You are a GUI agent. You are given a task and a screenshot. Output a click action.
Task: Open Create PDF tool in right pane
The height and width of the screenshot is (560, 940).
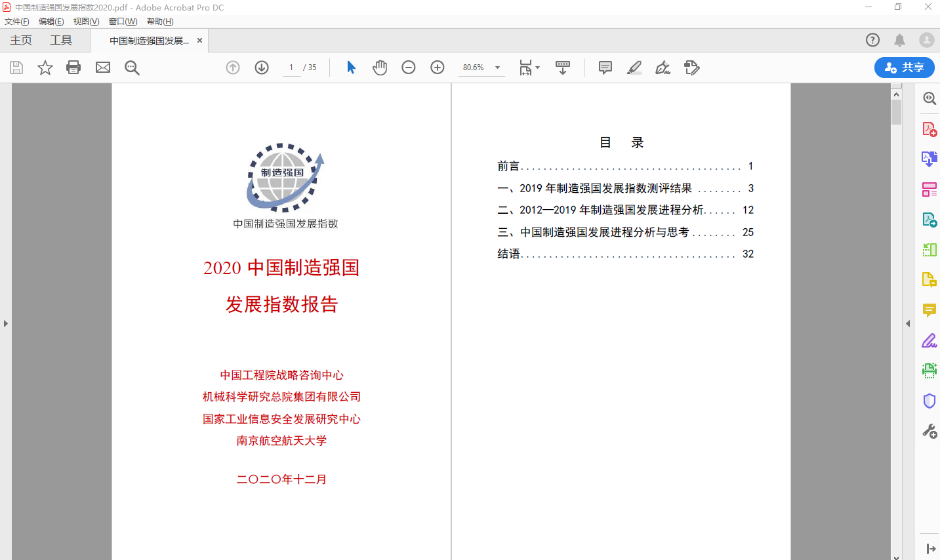pyautogui.click(x=930, y=129)
